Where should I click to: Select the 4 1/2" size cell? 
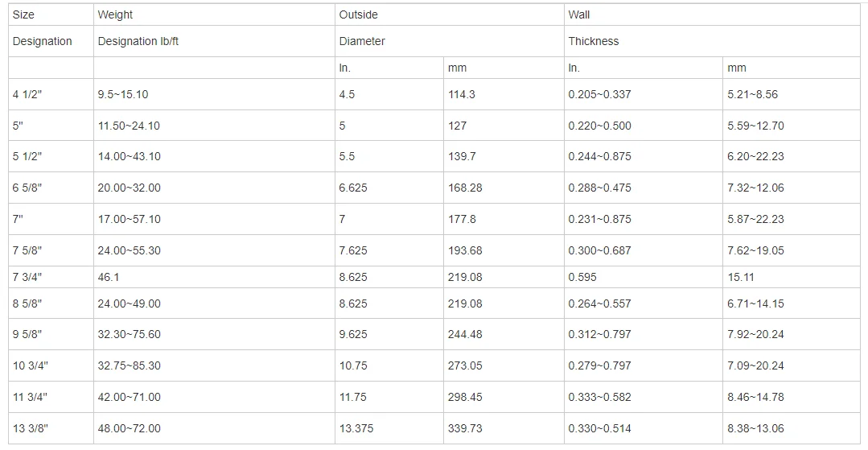coord(51,94)
